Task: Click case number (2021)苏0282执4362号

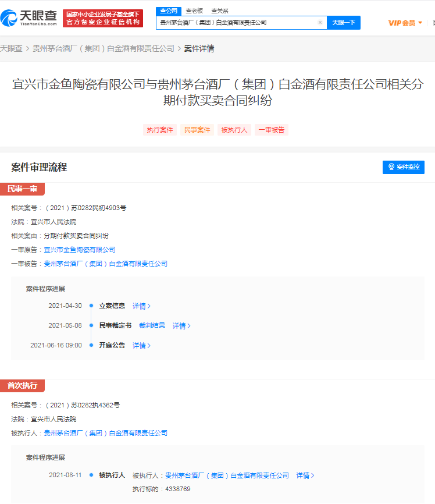Action: [83, 405]
